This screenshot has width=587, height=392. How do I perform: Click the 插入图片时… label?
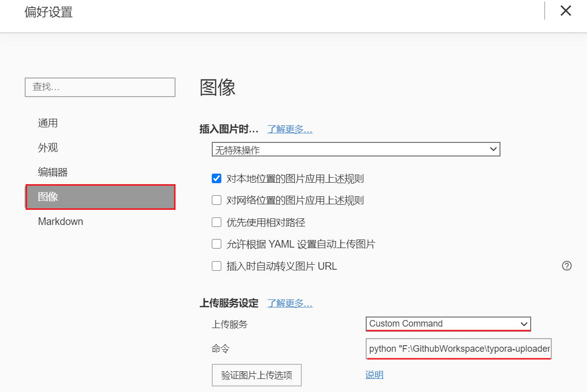[x=229, y=129]
